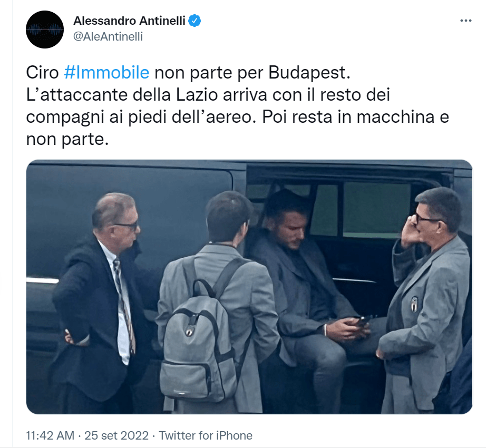Click the word Ciro starting the tweet
This screenshot has height=448, width=486.
click(x=42, y=73)
